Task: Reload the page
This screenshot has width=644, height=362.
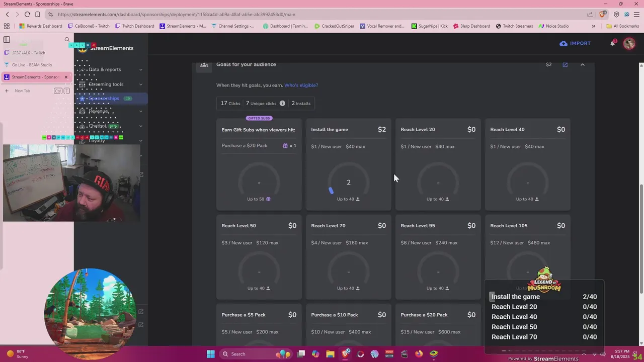Action: point(27,15)
